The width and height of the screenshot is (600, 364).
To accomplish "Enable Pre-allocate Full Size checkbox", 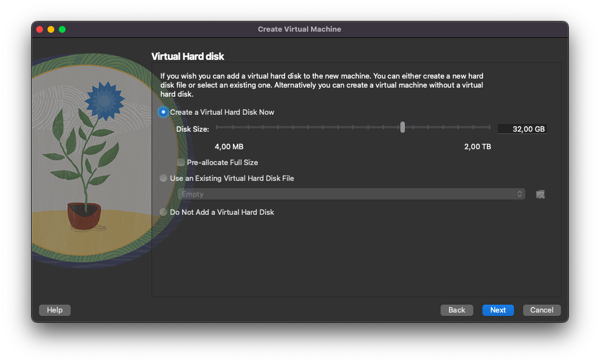I will [x=181, y=163].
